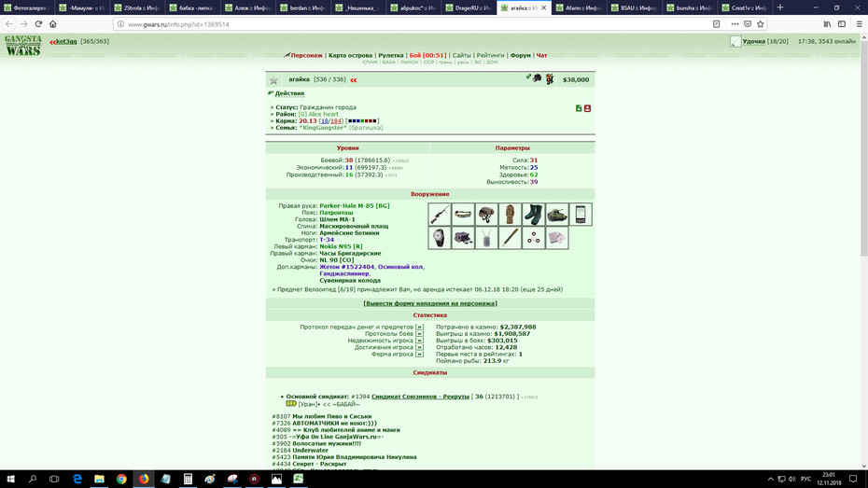Image resolution: width=868 pixels, height=488 pixels.
Task: Open the *KingGangster* family link
Action: pyautogui.click(x=323, y=128)
